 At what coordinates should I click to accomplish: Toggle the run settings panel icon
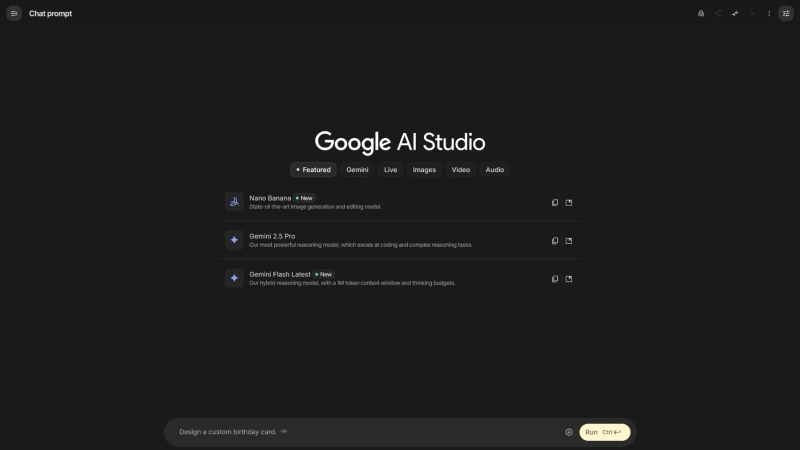786,13
